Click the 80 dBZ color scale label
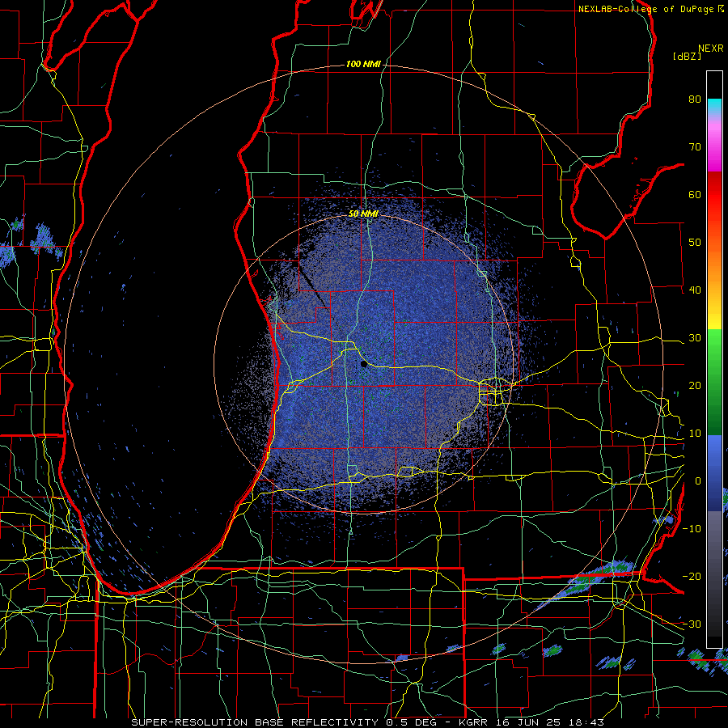This screenshot has width=728, height=728. click(695, 99)
